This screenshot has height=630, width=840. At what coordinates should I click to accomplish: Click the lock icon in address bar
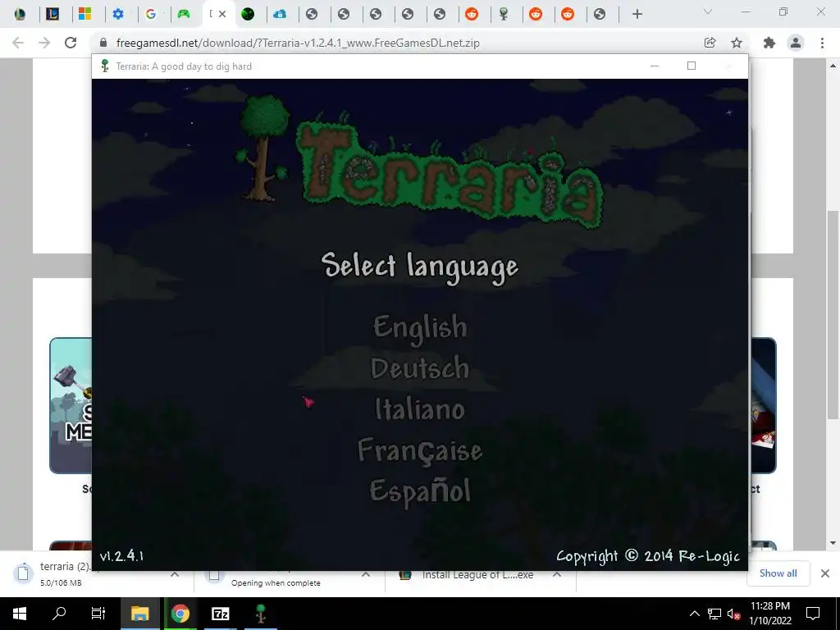[x=103, y=43]
